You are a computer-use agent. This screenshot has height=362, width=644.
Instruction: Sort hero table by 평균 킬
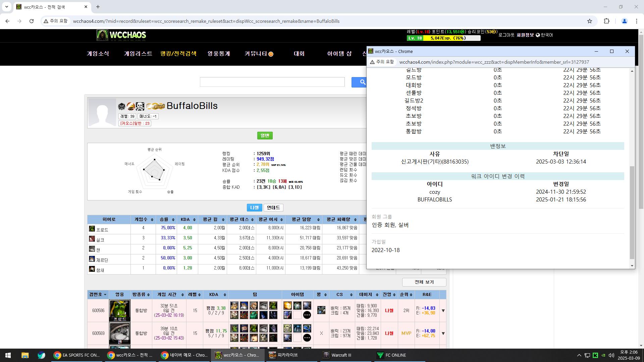[x=213, y=220]
